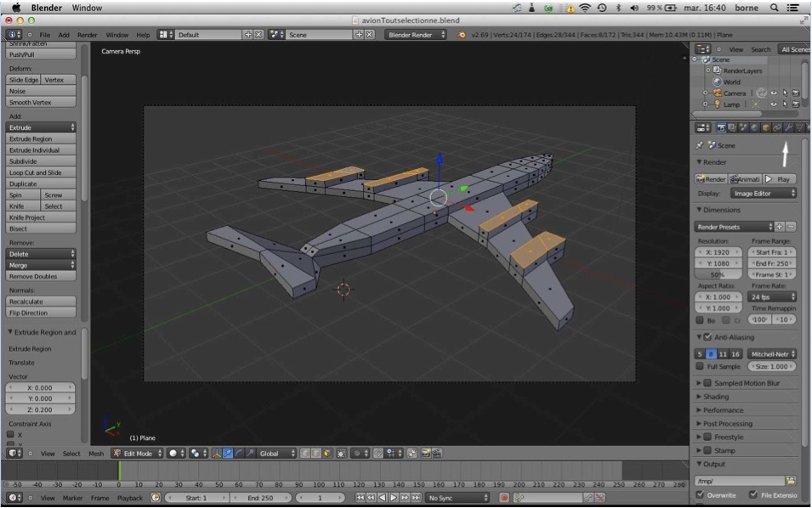
Task: Disable the Anti-Aliasing checkbox
Action: [x=707, y=337]
